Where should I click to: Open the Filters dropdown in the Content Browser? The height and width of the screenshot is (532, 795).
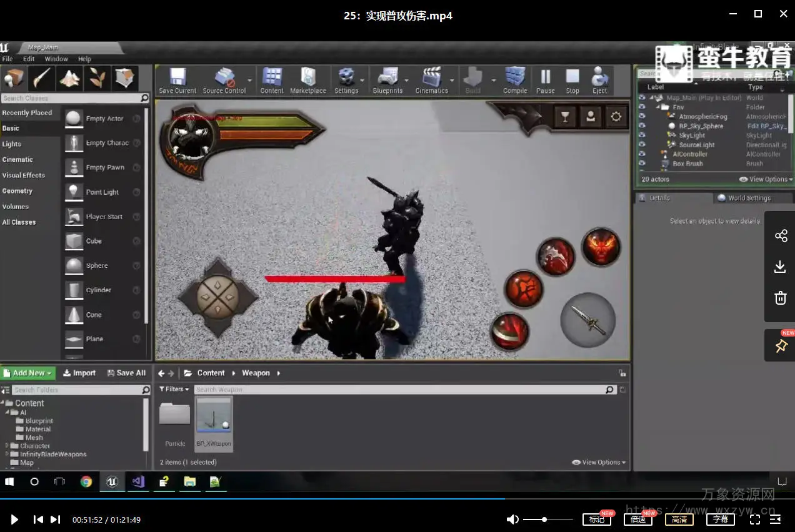174,389
